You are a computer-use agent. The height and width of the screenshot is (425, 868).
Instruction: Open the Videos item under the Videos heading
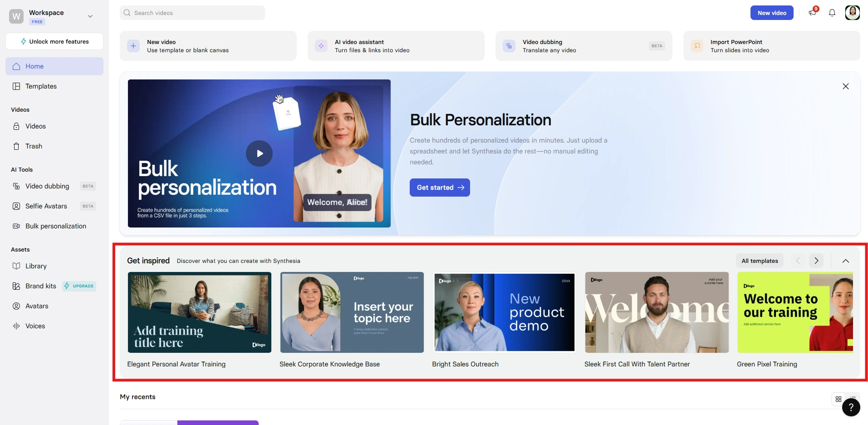tap(54, 126)
